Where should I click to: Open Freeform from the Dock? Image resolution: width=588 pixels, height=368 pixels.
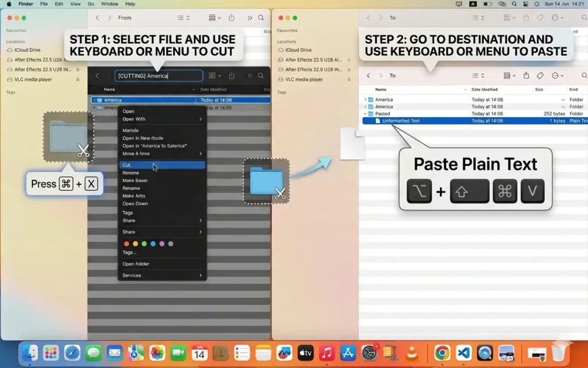click(284, 353)
